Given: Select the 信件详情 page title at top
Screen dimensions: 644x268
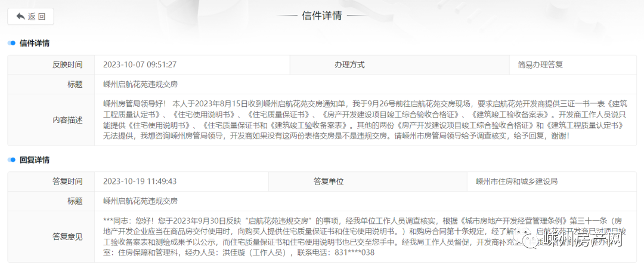Looking at the screenshot, I should pyautogui.click(x=322, y=16).
